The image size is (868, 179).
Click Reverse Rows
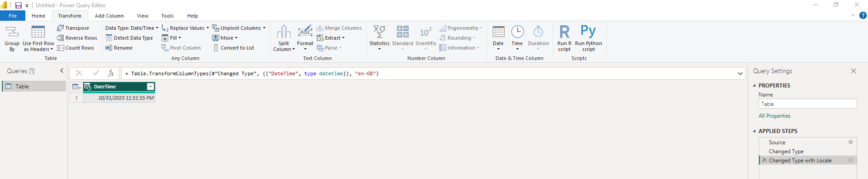click(77, 38)
